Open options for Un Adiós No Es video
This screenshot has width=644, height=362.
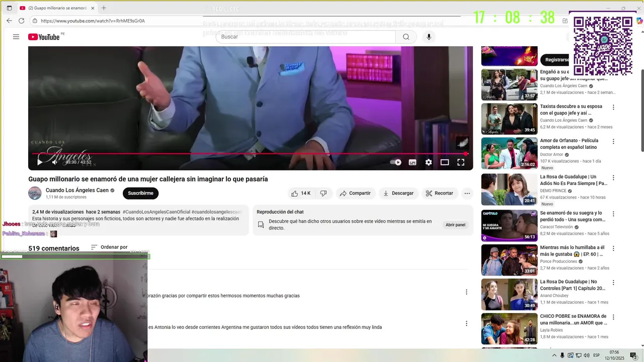(x=613, y=177)
